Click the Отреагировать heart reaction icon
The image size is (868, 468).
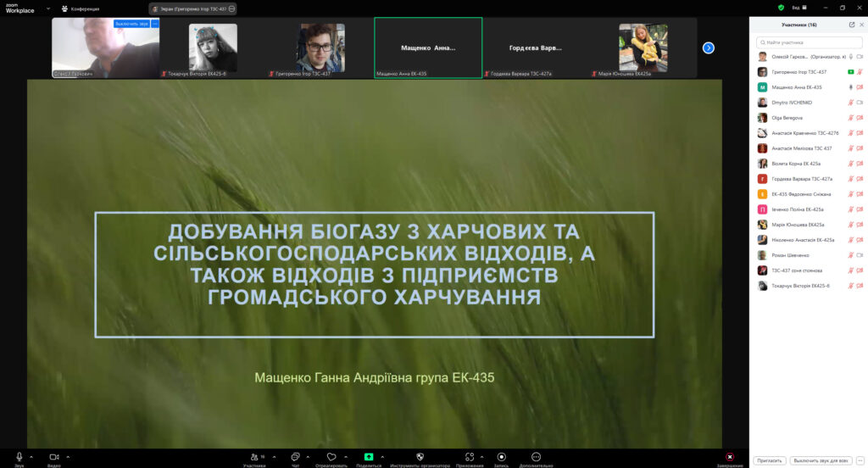(x=331, y=457)
